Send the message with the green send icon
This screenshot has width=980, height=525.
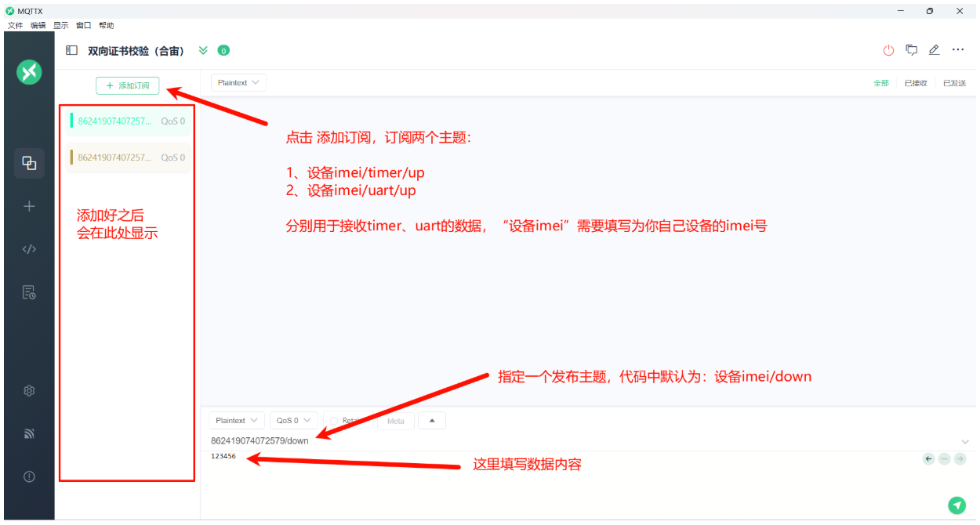(956, 505)
